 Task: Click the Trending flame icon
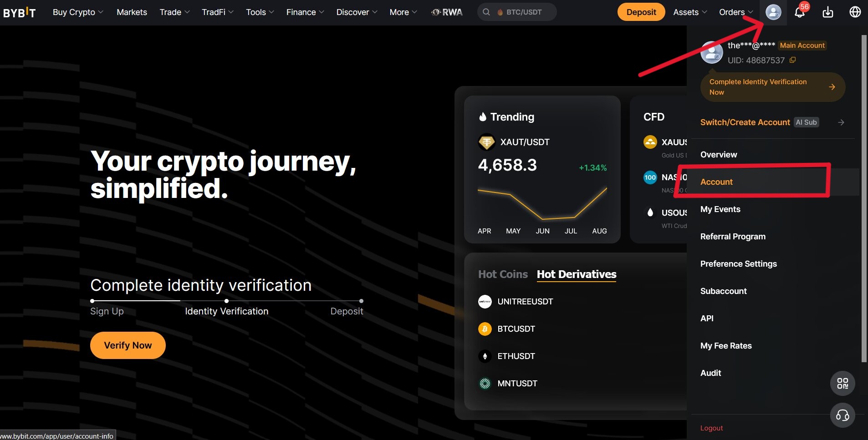click(x=483, y=117)
